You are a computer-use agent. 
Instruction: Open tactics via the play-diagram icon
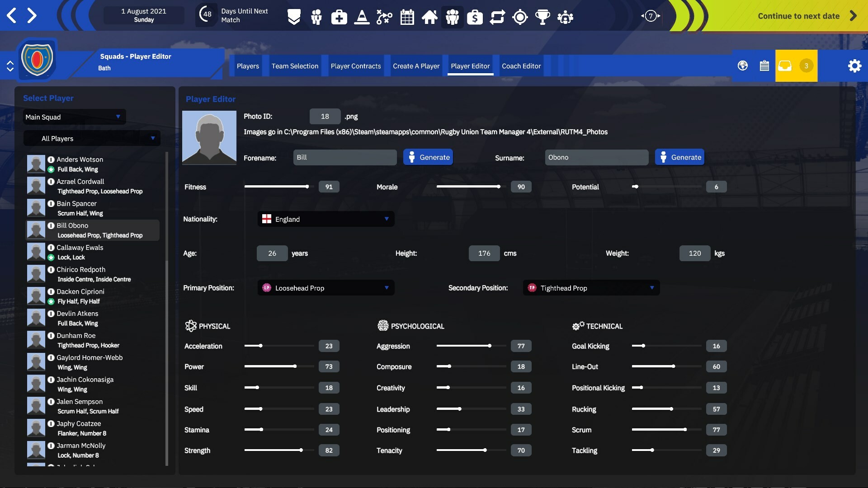384,17
